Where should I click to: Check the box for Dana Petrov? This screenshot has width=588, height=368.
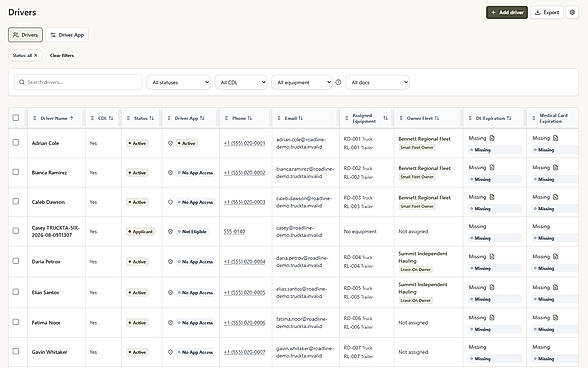[16, 261]
